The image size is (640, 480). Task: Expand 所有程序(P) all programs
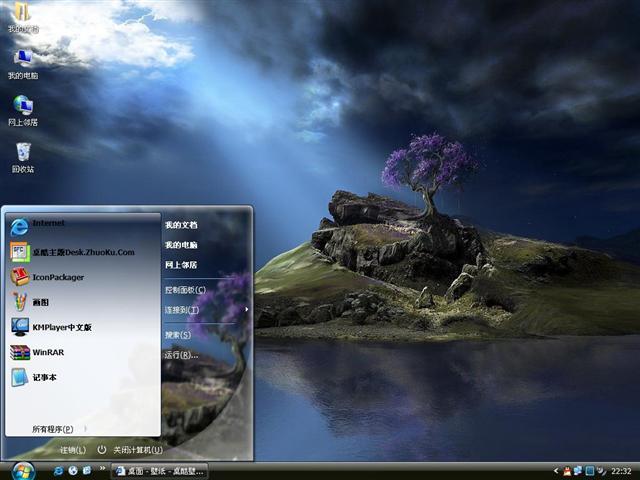point(59,429)
